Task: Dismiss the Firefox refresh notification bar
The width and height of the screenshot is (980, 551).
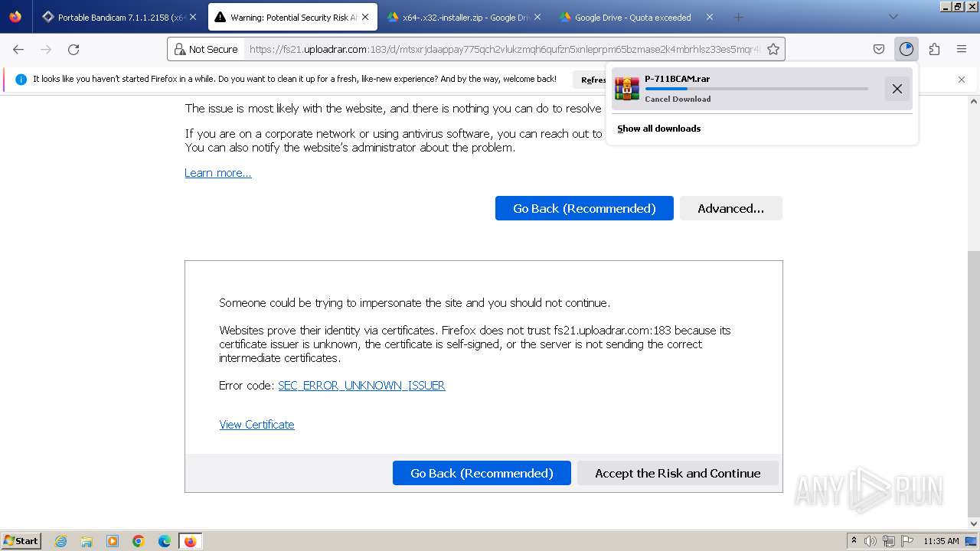Action: click(x=962, y=80)
